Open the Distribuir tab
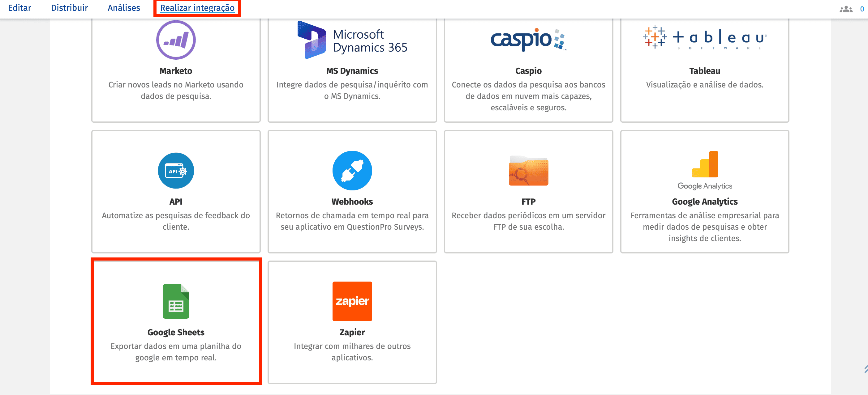868x395 pixels. [69, 8]
